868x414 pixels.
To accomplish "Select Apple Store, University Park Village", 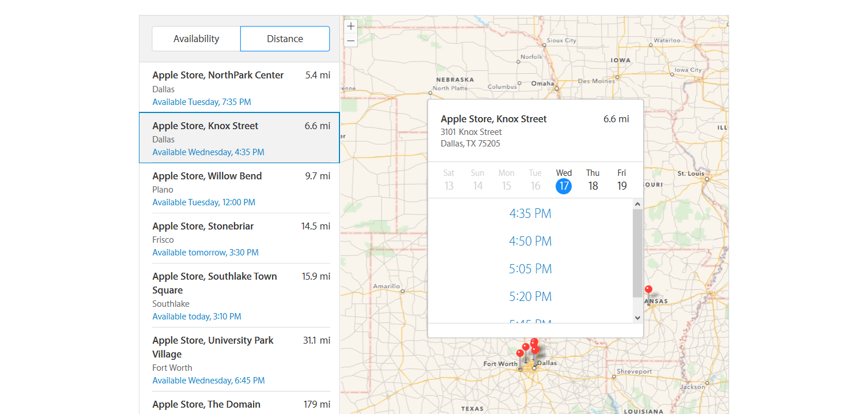I will click(239, 359).
